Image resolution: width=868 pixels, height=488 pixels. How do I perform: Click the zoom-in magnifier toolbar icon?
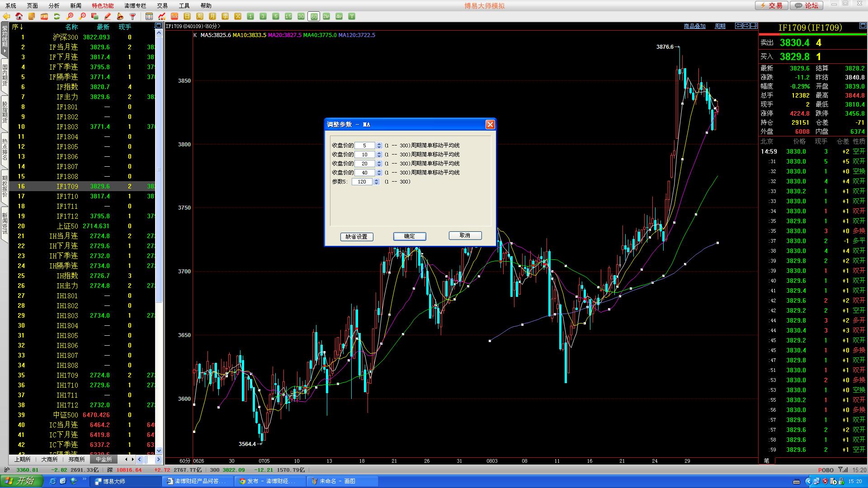tap(70, 16)
